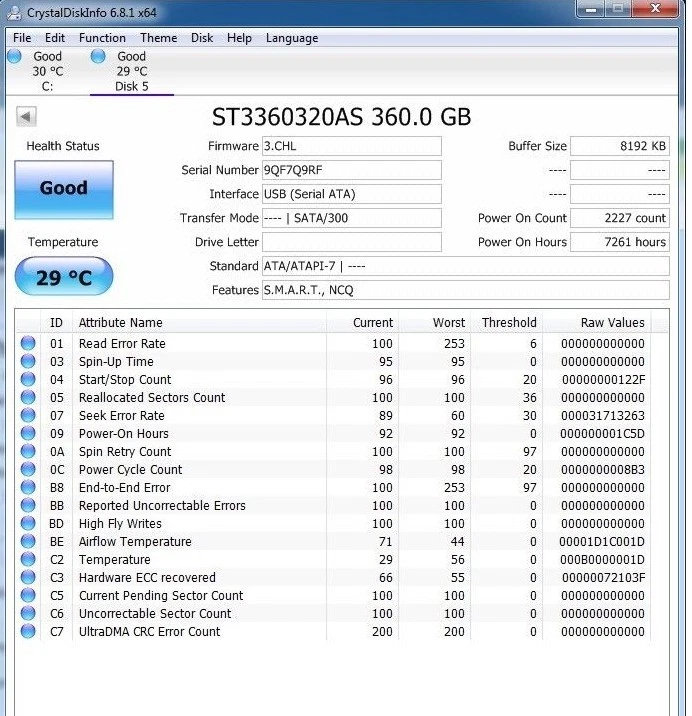Click the Power On Count 2227 field
This screenshot has width=692, height=716.
(620, 218)
